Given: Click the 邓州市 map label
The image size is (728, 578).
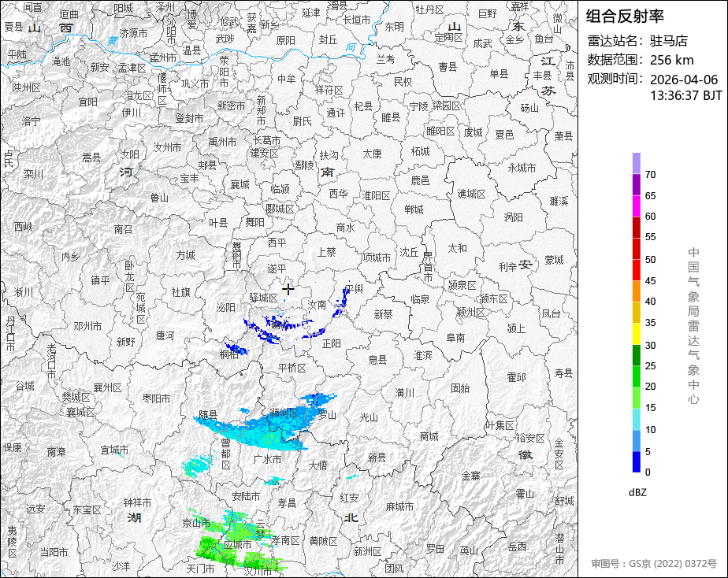Looking at the screenshot, I should (87, 326).
